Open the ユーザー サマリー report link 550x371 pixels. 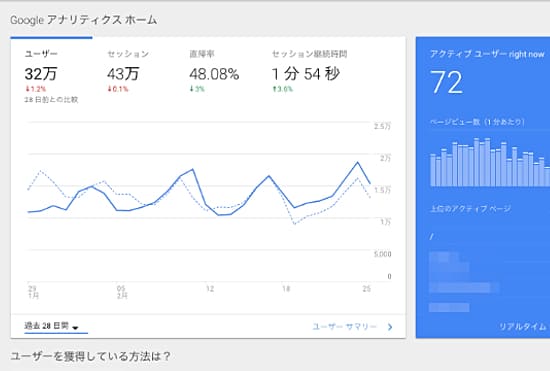click(344, 327)
